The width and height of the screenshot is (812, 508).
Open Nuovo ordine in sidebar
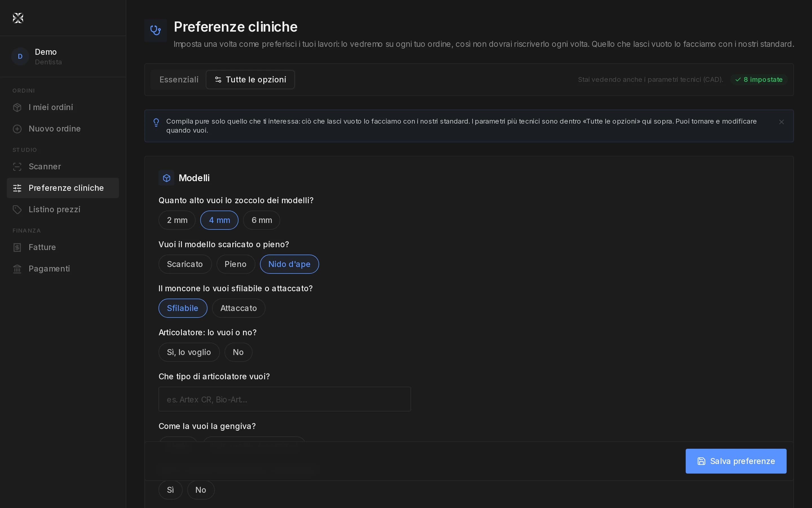click(x=63, y=129)
